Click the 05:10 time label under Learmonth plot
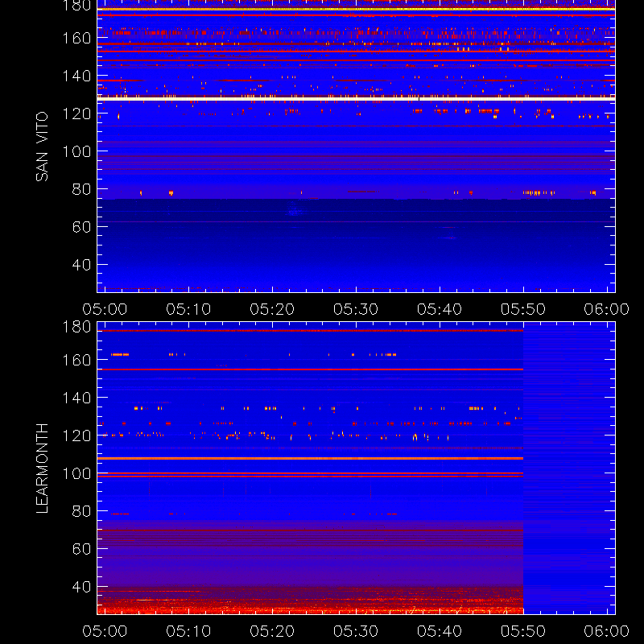644x644 pixels. pos(188,631)
